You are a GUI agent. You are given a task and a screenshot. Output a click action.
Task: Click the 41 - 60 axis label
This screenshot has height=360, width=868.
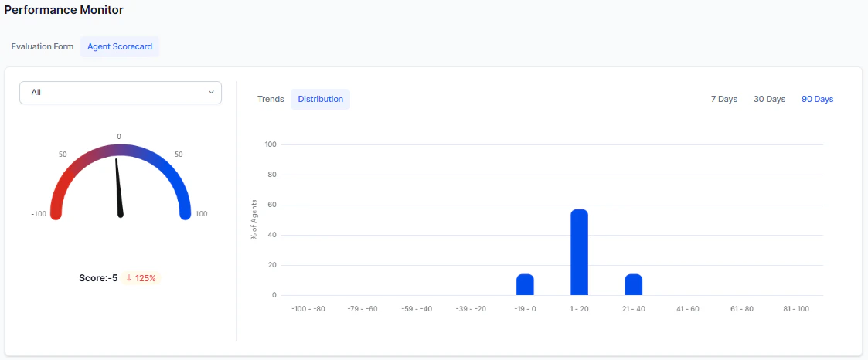(688, 309)
